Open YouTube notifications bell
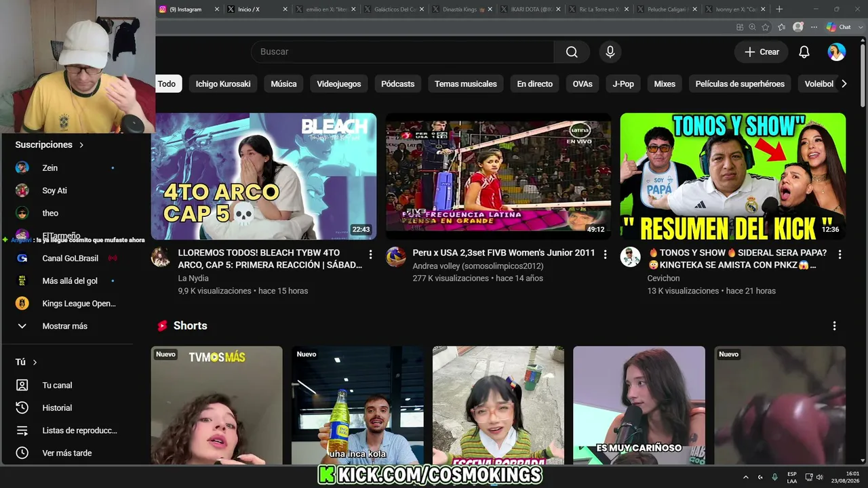 pos(804,52)
